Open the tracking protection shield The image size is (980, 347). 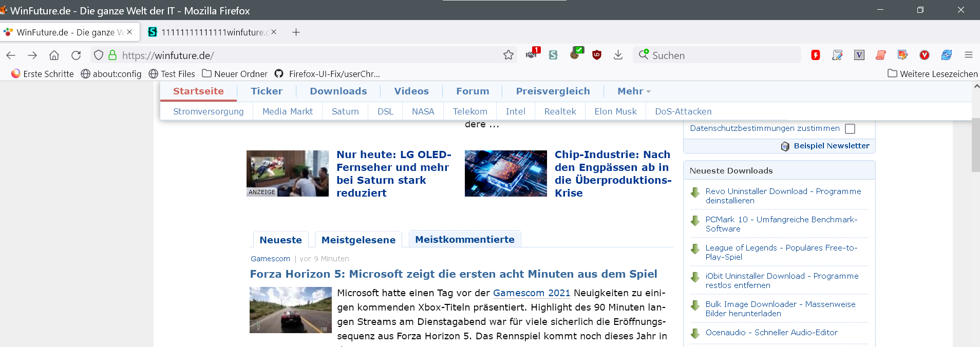(99, 55)
